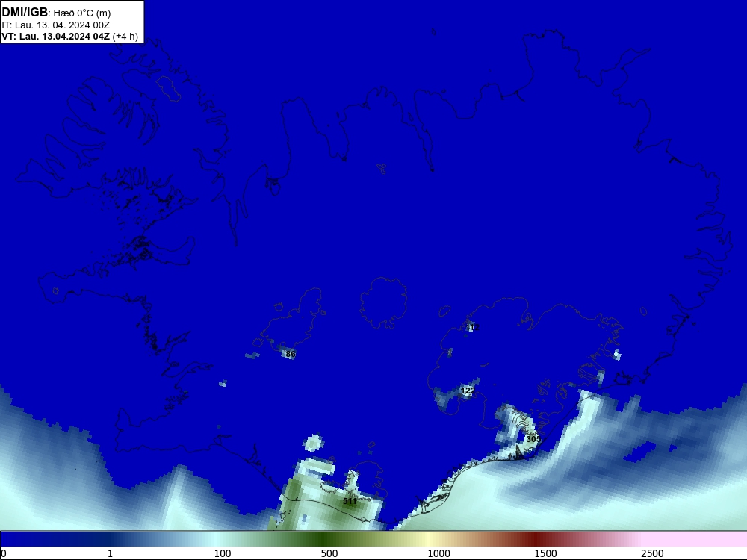747x560 pixels.
Task: Click the DMI/IGB title text
Action: click(x=25, y=13)
